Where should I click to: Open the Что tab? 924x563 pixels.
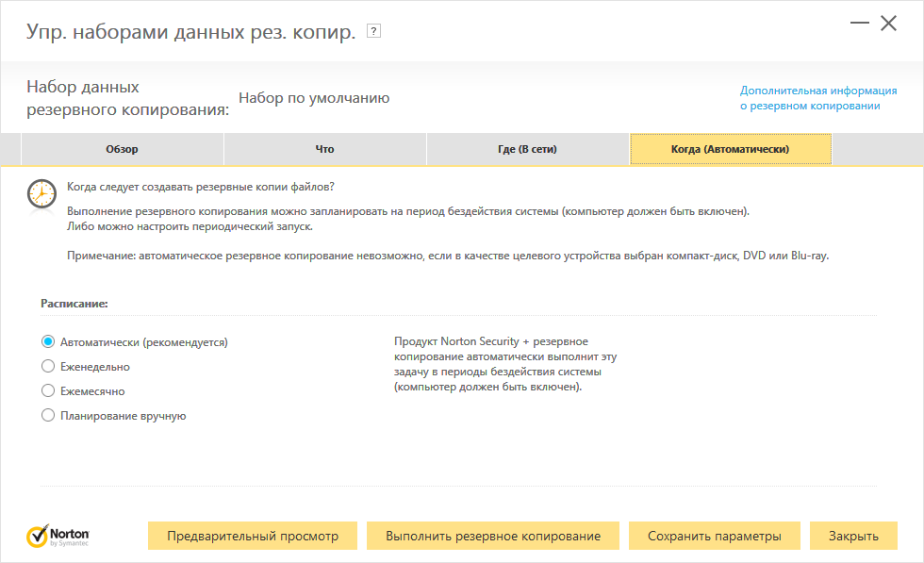(x=324, y=149)
